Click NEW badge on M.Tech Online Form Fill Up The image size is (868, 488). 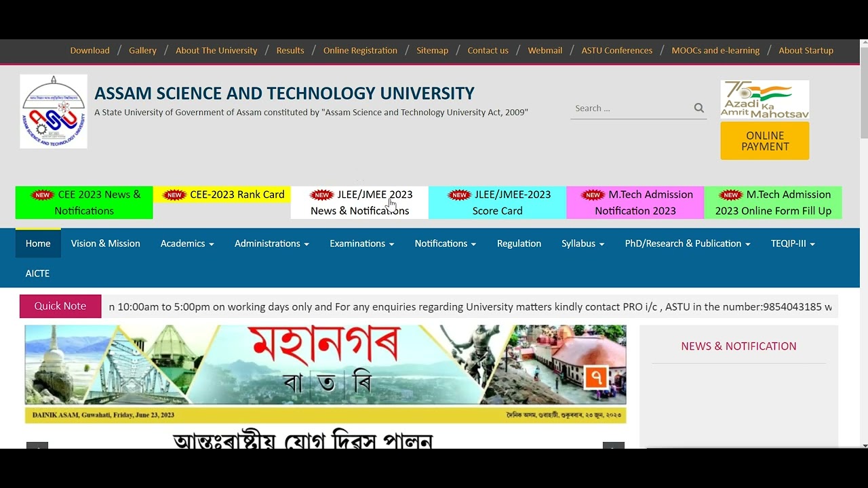(731, 195)
